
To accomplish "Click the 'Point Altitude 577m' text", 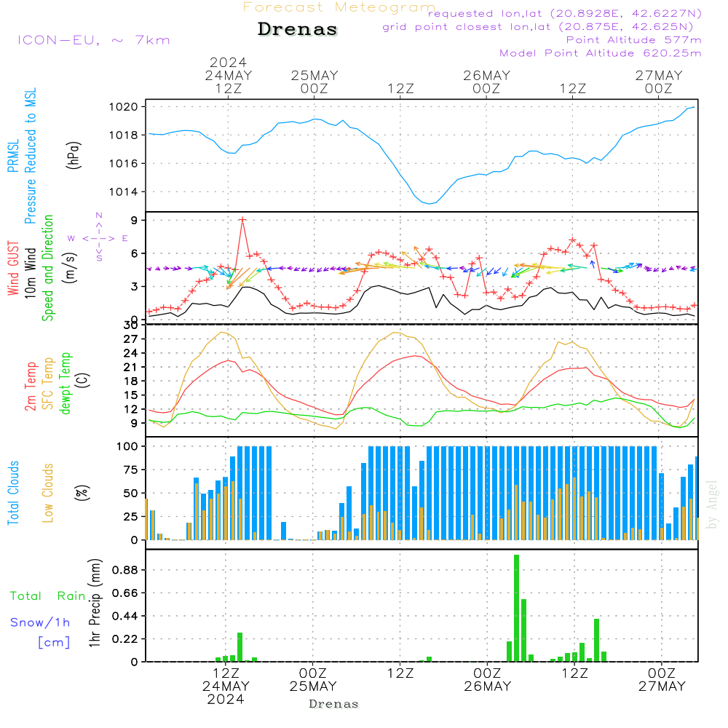I will (634, 40).
